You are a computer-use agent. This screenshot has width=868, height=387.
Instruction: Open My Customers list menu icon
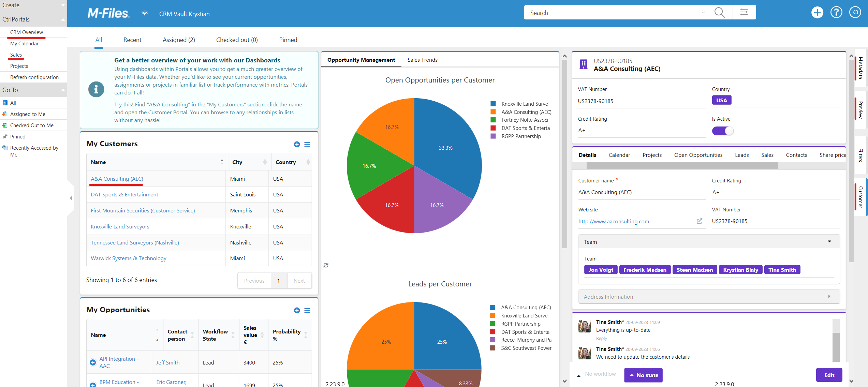pyautogui.click(x=307, y=144)
